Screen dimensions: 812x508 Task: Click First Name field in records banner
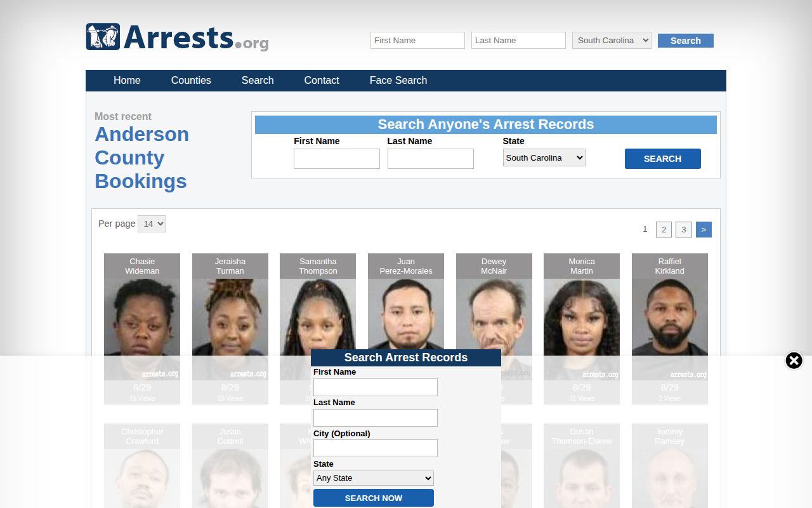(337, 159)
